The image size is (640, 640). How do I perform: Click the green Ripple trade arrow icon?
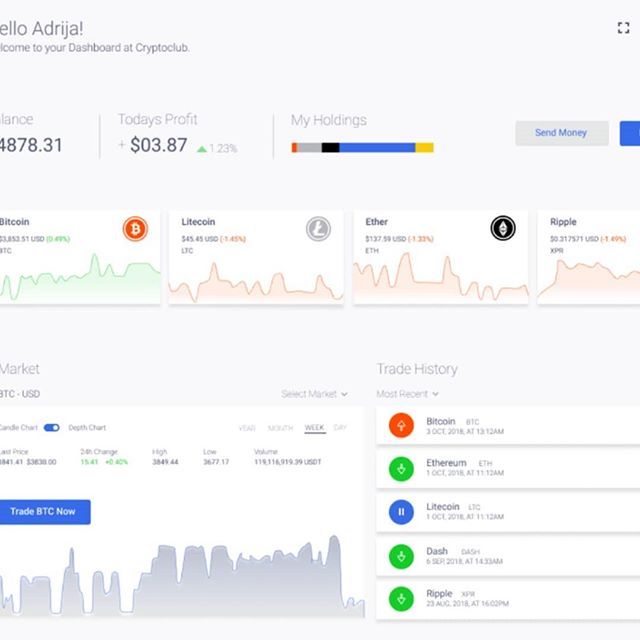[401, 599]
